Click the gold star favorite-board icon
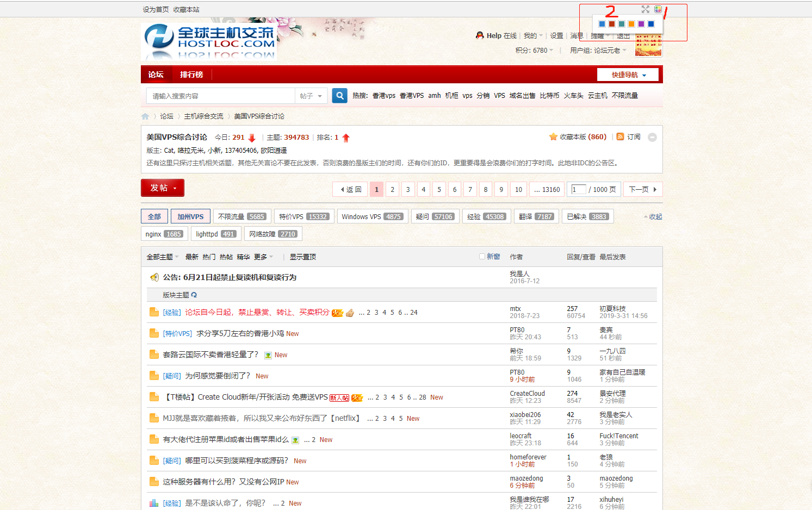Viewport: 812px width, 510px height. [x=553, y=137]
